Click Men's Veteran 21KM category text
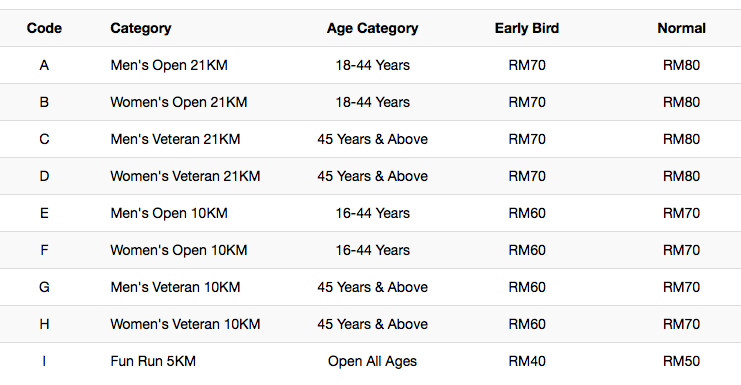This screenshot has height=385, width=741. click(175, 139)
